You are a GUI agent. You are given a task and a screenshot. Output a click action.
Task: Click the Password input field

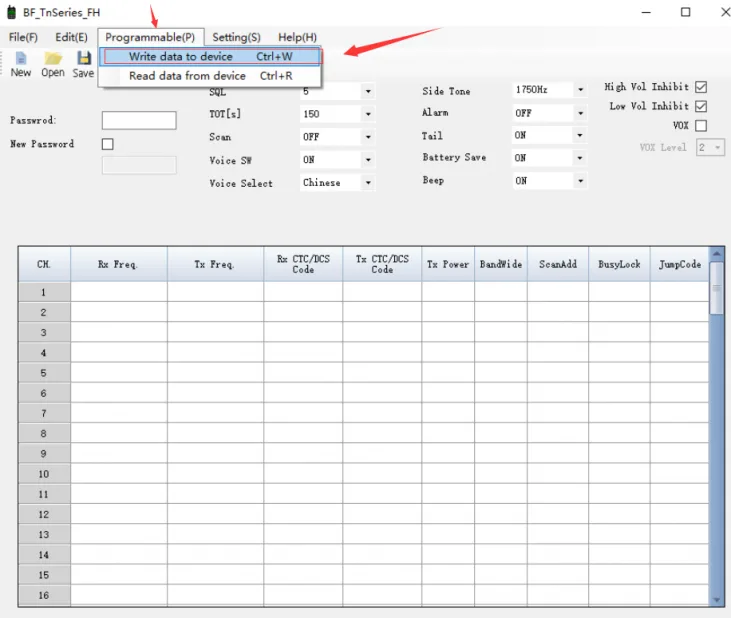(x=139, y=121)
